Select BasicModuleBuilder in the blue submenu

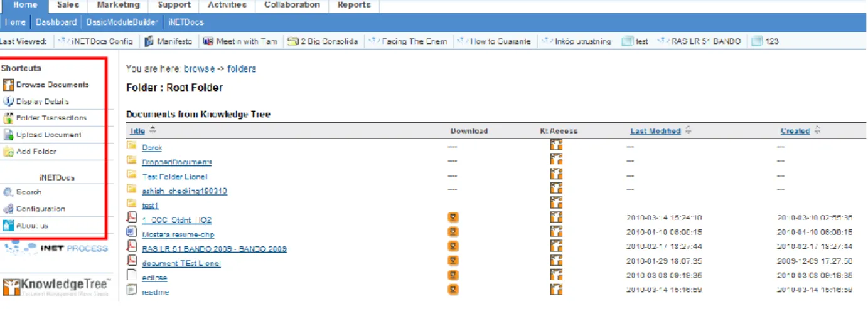click(x=122, y=22)
